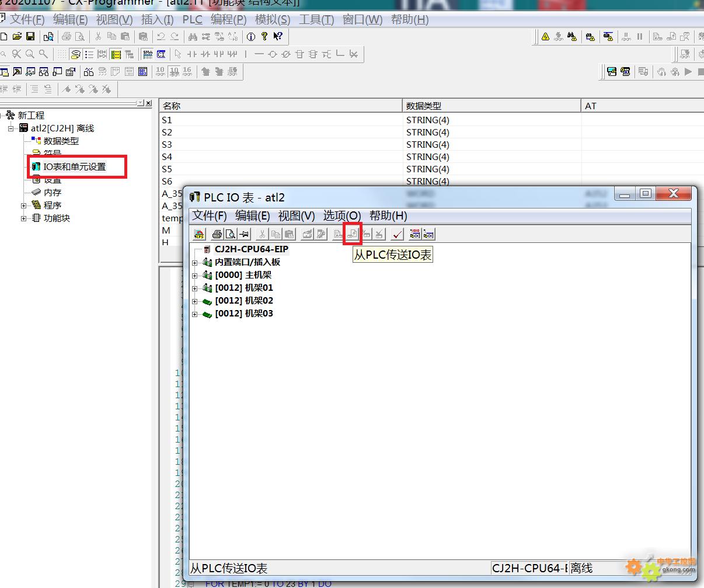The height and width of the screenshot is (588, 704).
Task: Expand the 内置端口/插入板 tree node
Action: click(195, 263)
